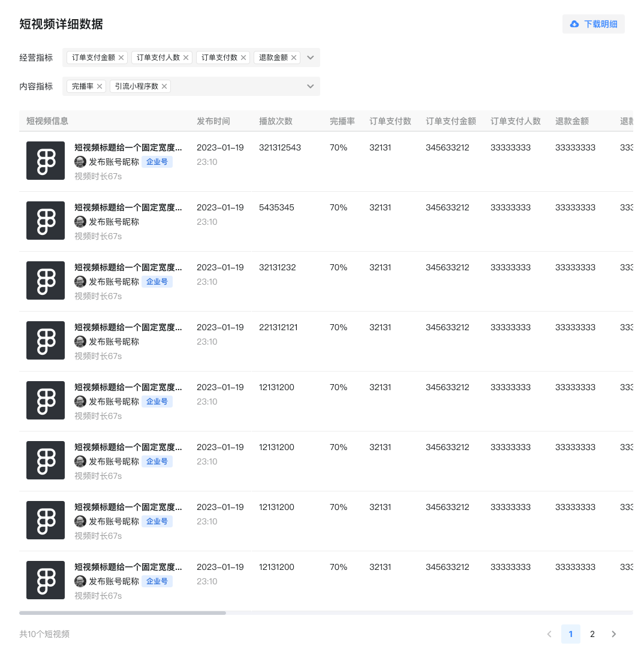Screen dimensions: 644x658
Task: Open the first row video thumbnail
Action: click(x=46, y=161)
